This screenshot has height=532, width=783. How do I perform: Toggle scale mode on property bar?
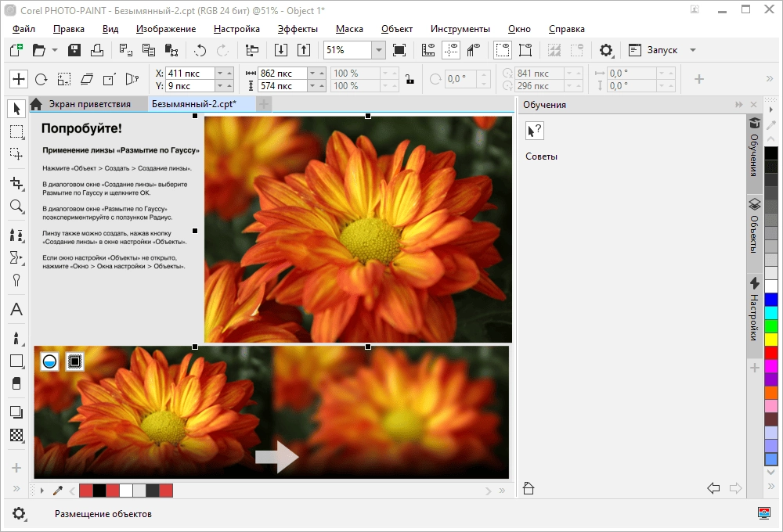click(x=64, y=79)
